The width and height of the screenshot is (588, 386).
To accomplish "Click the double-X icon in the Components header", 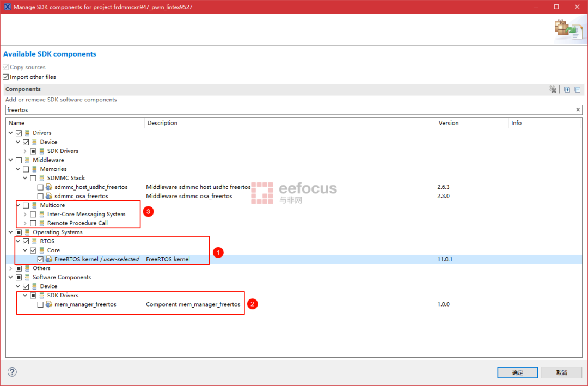I will [x=553, y=89].
